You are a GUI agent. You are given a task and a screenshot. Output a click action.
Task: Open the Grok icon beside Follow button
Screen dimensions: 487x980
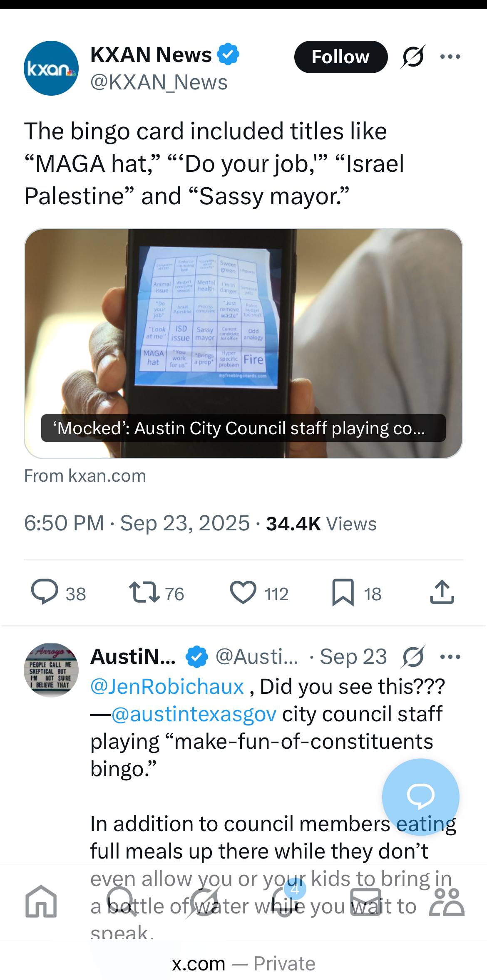[x=413, y=57]
